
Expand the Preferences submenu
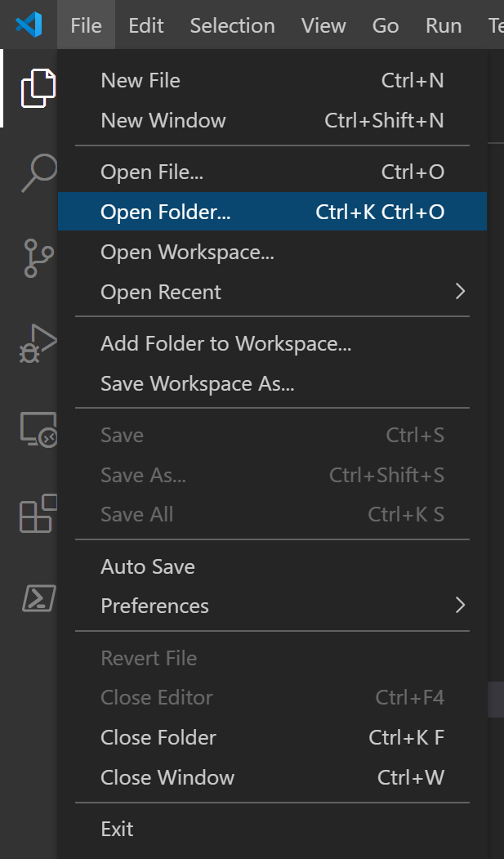pyautogui.click(x=154, y=606)
